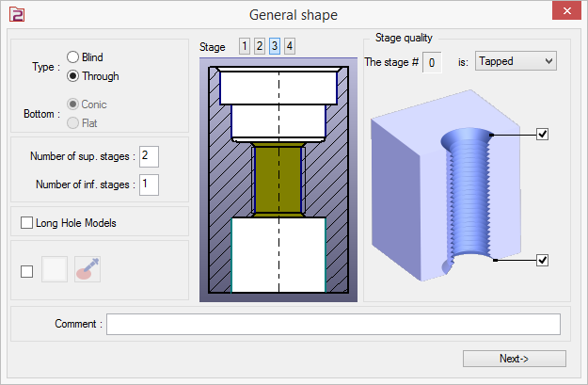Click in the Comment text field

[333, 324]
